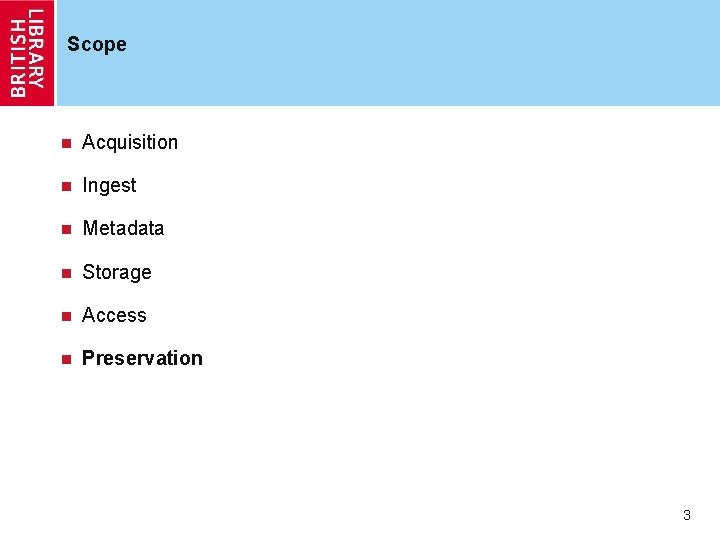Screen dimensions: 720x540
Task: Click the Access bullet text
Action: point(114,315)
